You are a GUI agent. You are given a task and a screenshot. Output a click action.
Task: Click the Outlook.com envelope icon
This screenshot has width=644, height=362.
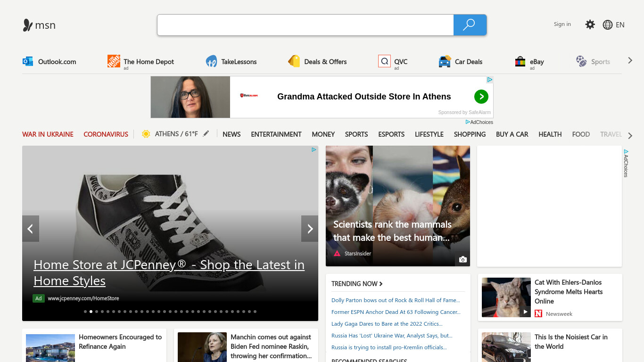tap(28, 61)
